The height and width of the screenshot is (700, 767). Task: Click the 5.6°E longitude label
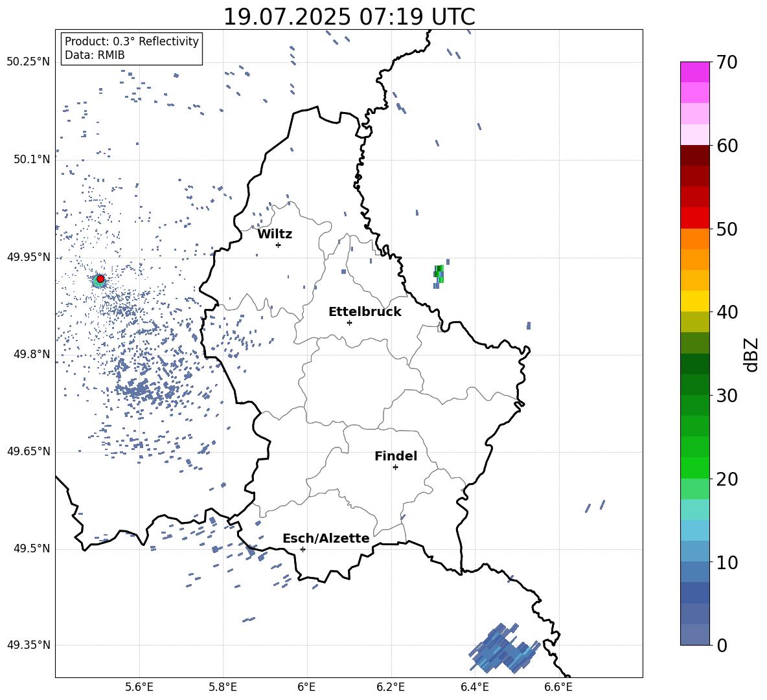click(x=139, y=687)
